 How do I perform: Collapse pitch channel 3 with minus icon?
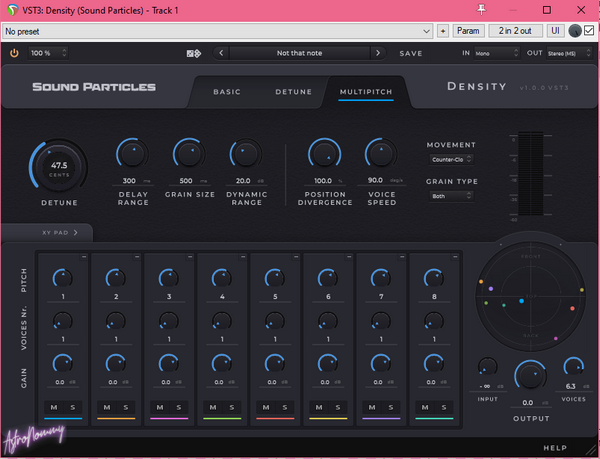coord(190,257)
